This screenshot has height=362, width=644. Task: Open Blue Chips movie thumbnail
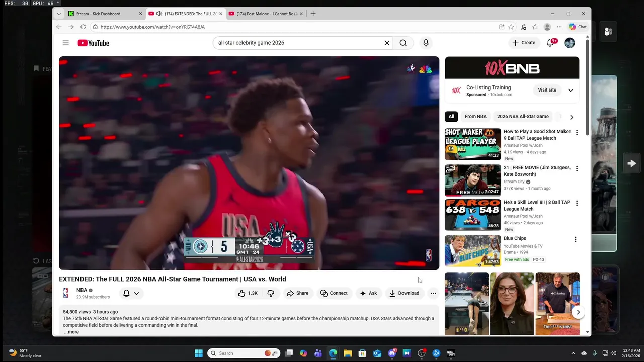coord(473,251)
